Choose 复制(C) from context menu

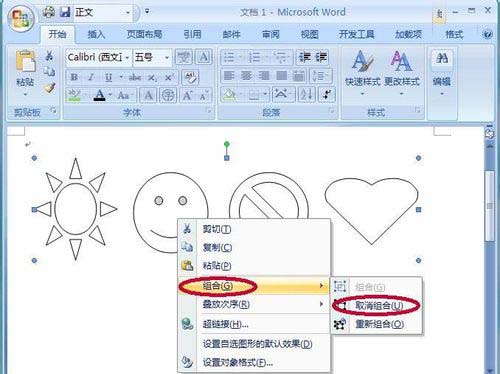click(x=254, y=247)
